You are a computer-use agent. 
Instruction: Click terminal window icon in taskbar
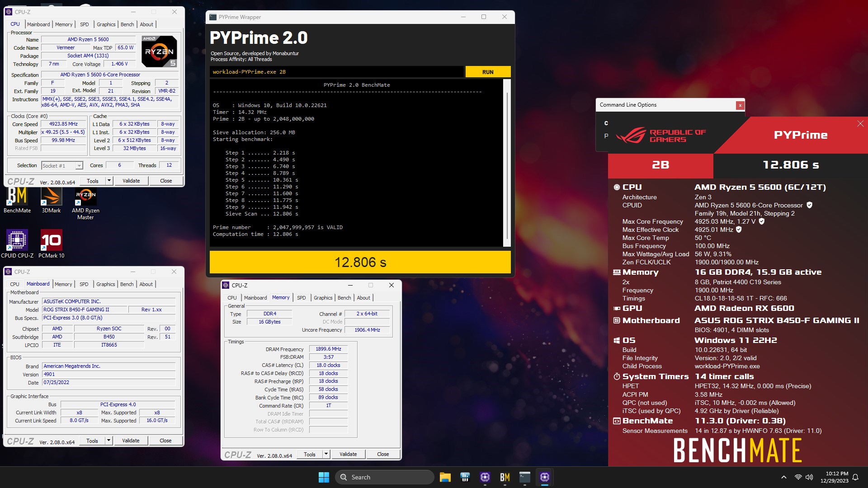pos(525,477)
